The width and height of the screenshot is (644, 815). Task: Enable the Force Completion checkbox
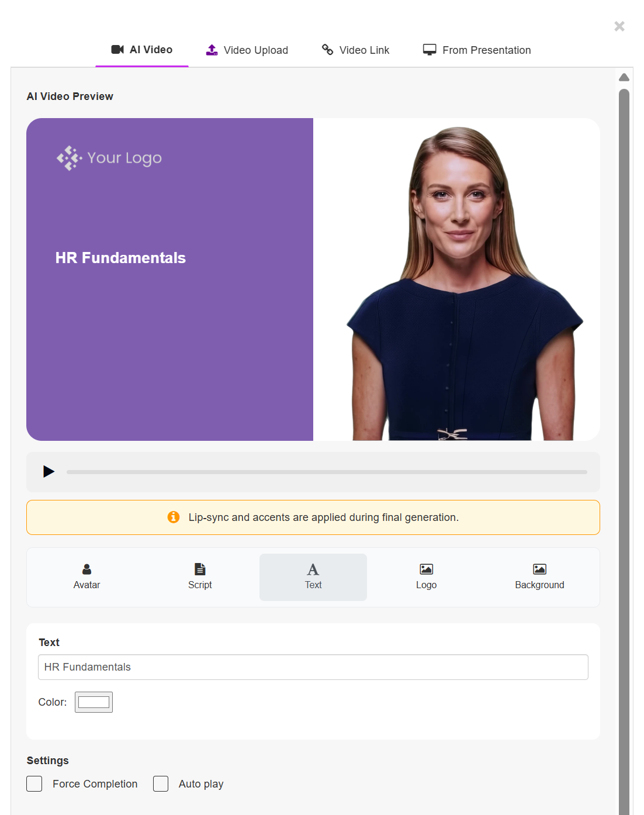coord(34,783)
